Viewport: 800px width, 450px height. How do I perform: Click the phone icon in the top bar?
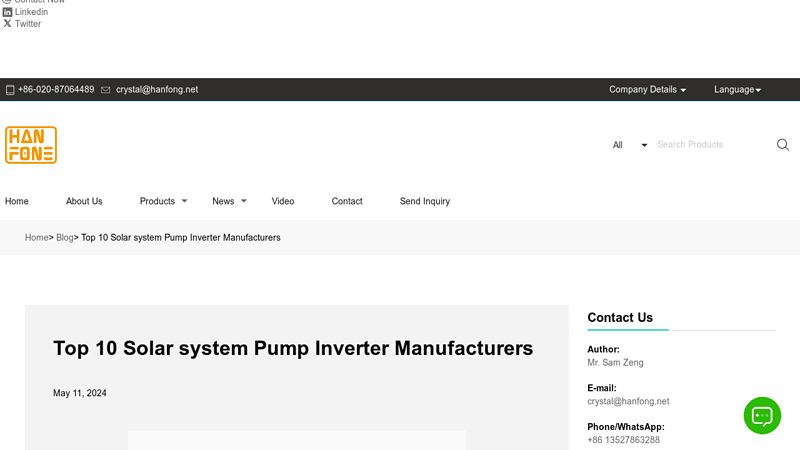(10, 90)
